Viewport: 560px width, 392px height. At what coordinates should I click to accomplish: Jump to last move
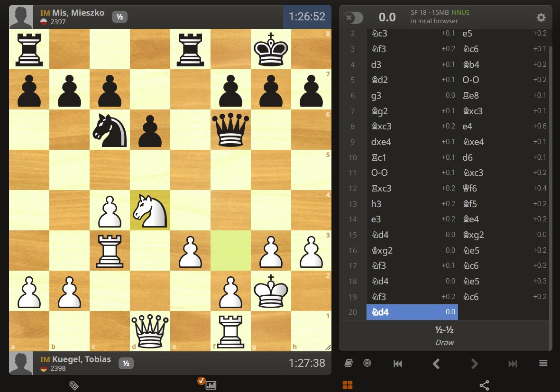[x=513, y=364]
